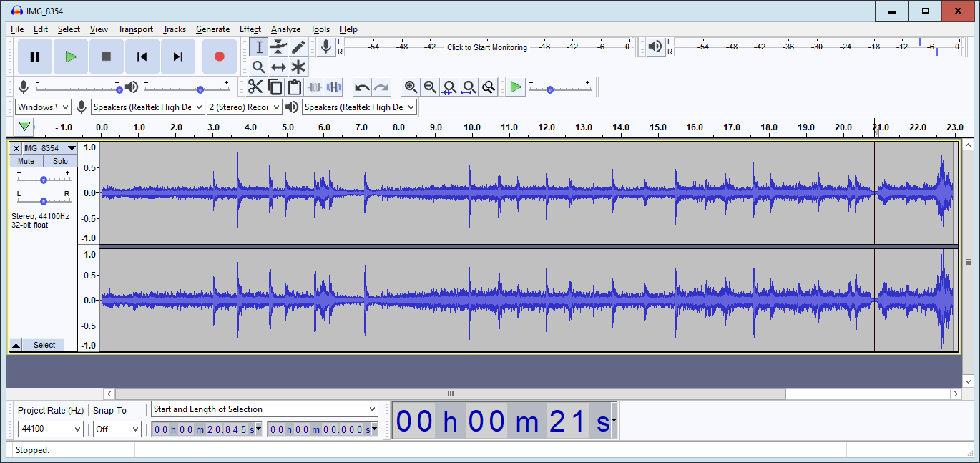Solo the IMG_8354 track
Viewport: 980px width, 463px height.
[x=60, y=161]
